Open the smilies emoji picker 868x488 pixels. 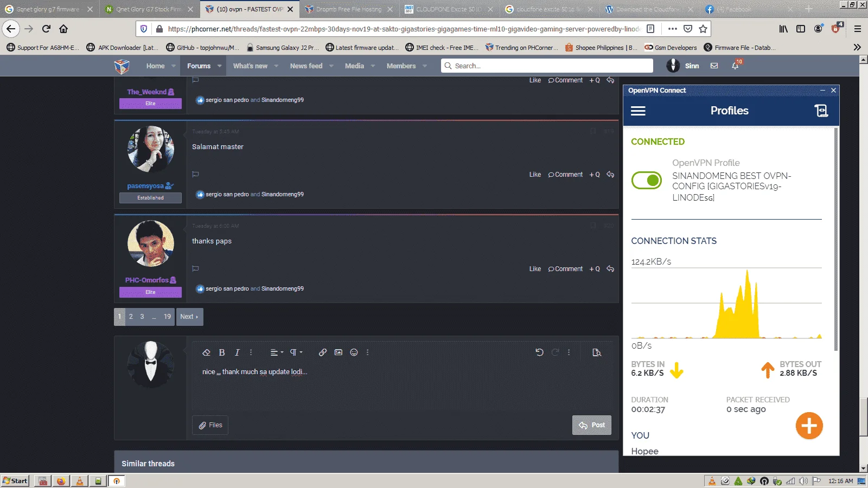[x=354, y=352]
